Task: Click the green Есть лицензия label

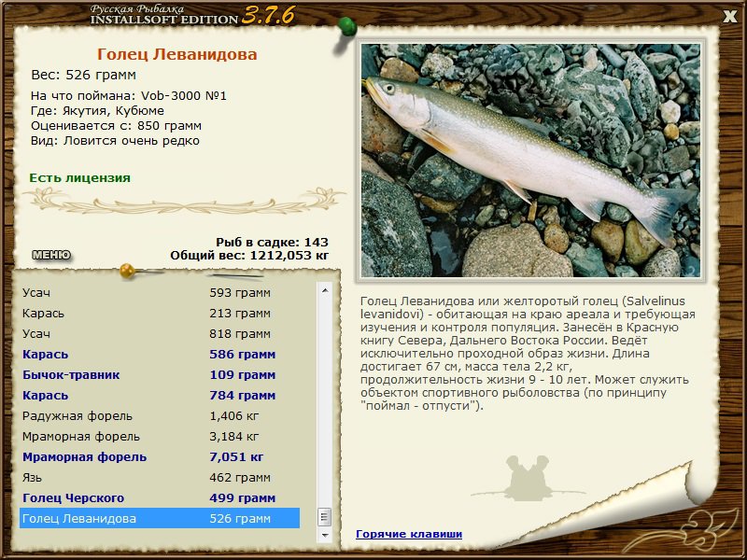Action: (80, 178)
